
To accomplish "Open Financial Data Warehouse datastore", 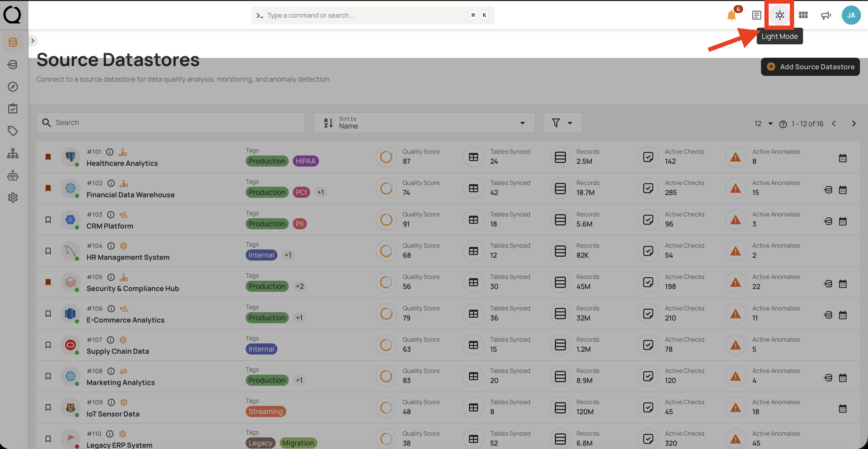I will click(130, 195).
